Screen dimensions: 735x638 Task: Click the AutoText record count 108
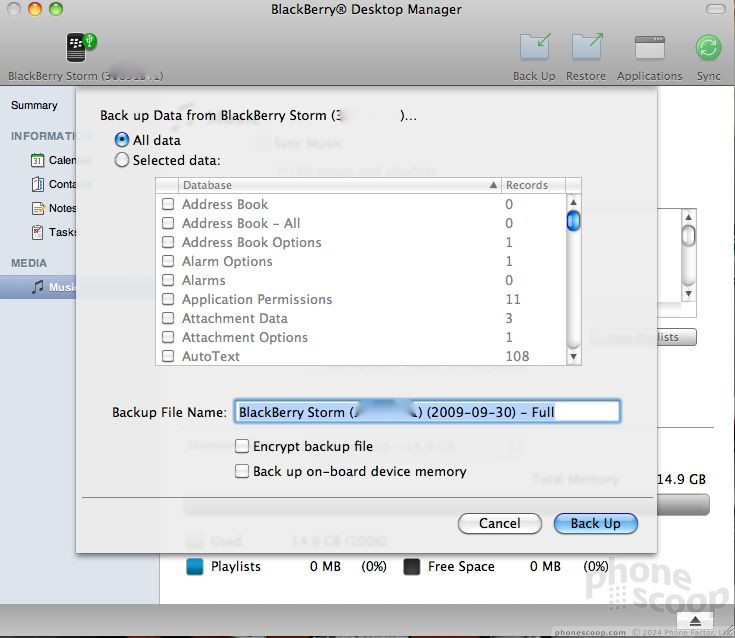click(x=518, y=356)
